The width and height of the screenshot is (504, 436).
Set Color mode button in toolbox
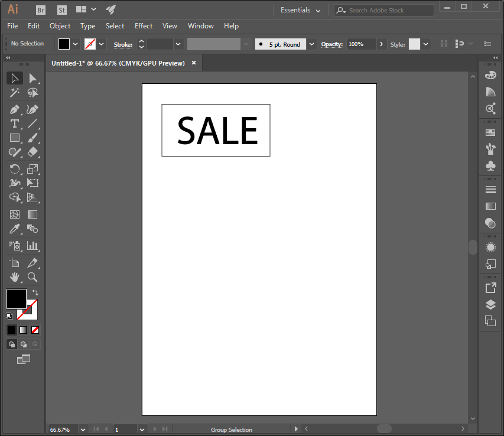12,330
